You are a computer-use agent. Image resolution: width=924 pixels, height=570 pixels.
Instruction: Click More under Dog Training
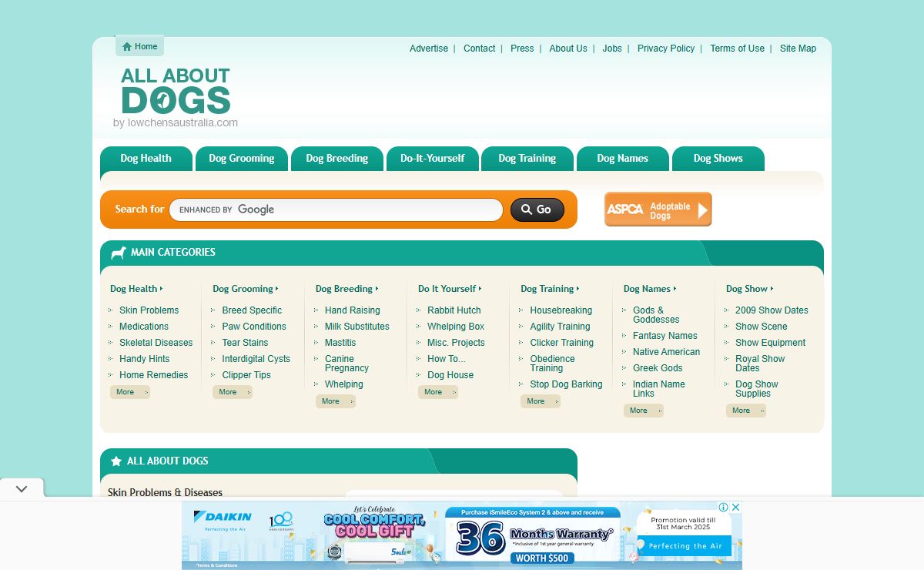coord(541,401)
